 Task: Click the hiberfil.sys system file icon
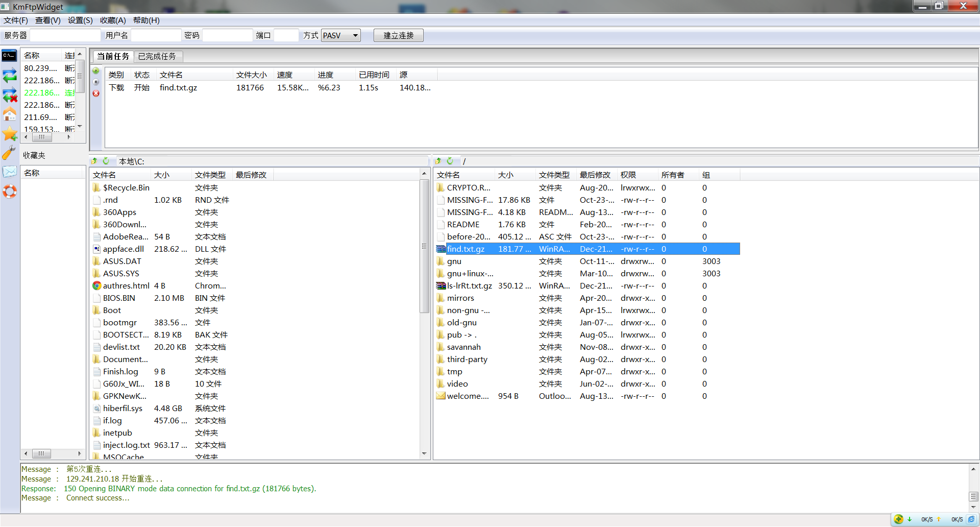click(x=97, y=409)
